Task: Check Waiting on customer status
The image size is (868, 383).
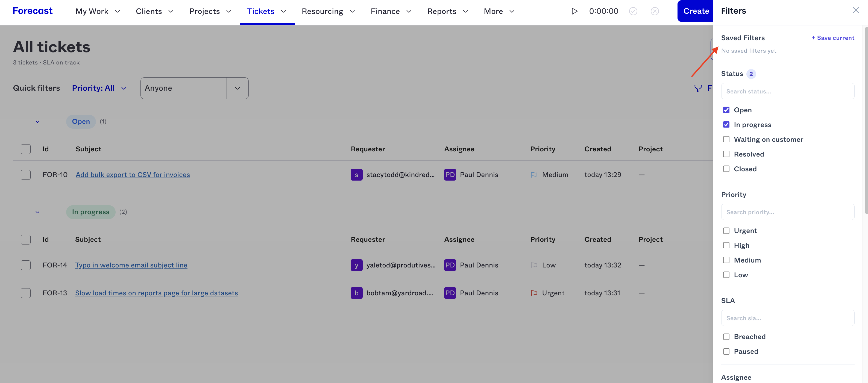Action: [726, 139]
